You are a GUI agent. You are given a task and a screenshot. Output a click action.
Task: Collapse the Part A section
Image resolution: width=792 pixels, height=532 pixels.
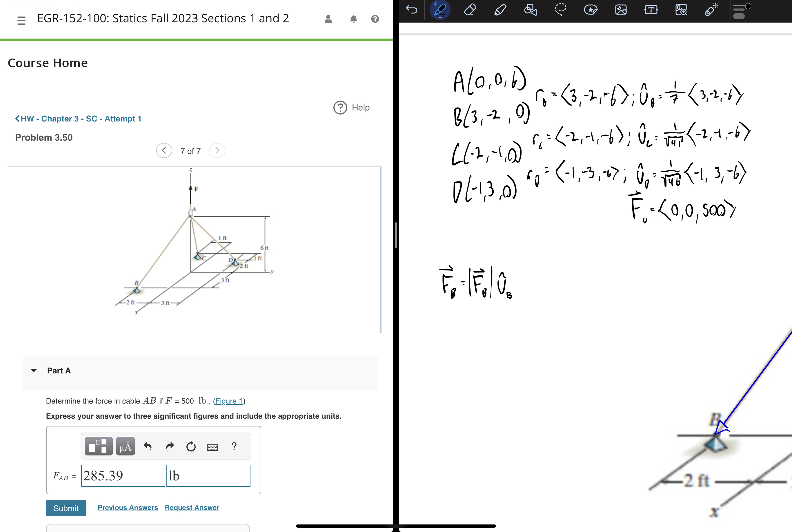[x=33, y=370]
